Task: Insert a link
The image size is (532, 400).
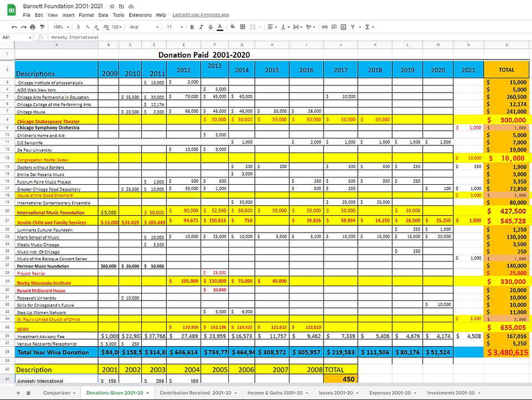Action: pos(325,27)
